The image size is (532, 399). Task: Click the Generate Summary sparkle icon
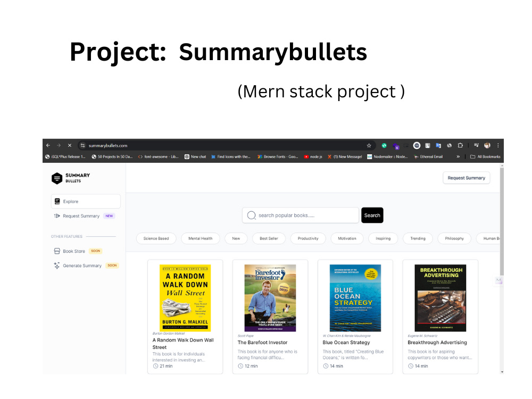click(57, 265)
